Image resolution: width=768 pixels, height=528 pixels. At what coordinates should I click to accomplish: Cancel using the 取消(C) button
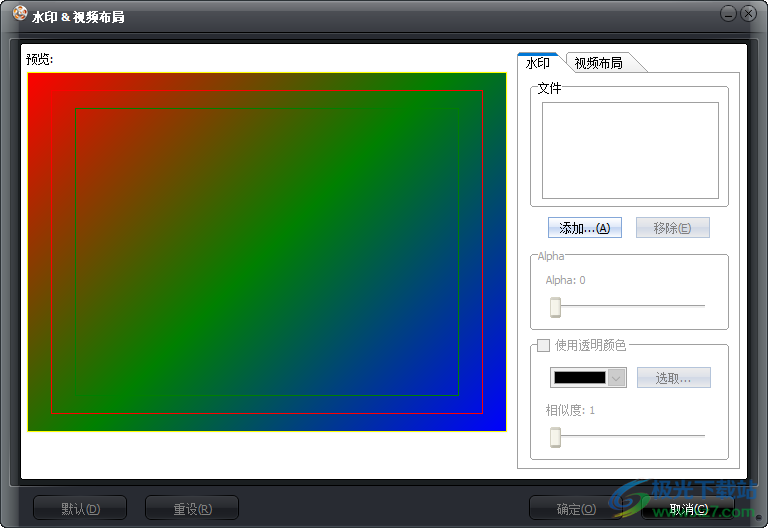(688, 509)
